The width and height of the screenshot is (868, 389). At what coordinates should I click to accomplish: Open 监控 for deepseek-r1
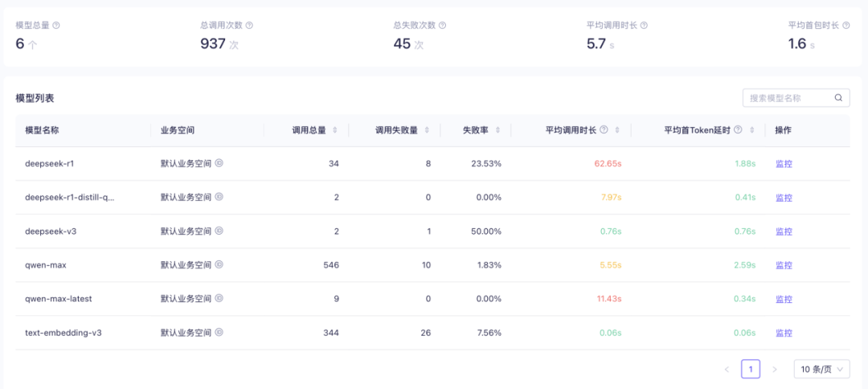784,164
